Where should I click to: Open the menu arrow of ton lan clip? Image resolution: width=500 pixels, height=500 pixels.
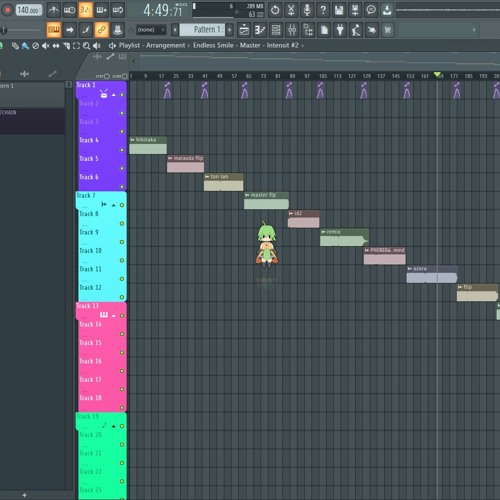[207, 177]
